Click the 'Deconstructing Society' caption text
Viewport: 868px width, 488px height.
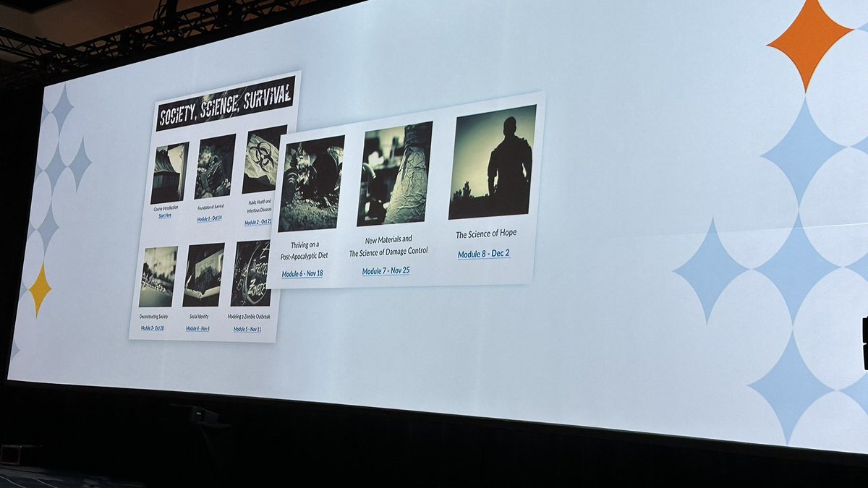coord(152,317)
